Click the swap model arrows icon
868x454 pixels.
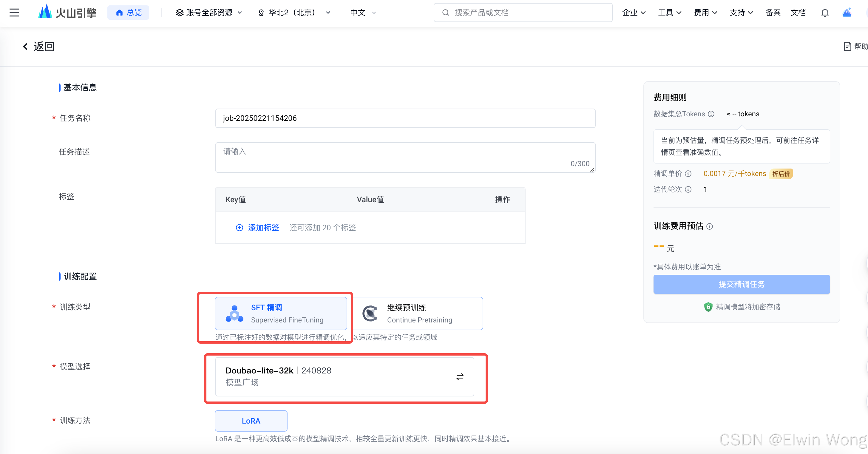click(x=460, y=376)
